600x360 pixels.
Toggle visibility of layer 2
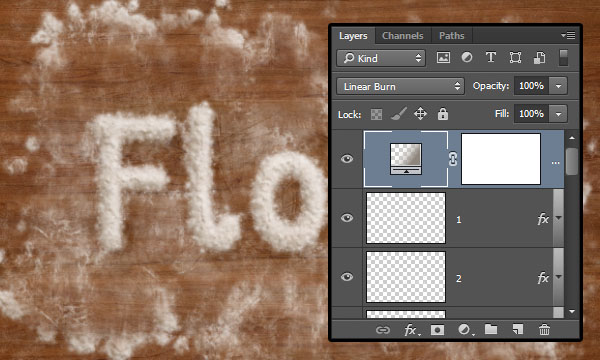pyautogui.click(x=347, y=277)
